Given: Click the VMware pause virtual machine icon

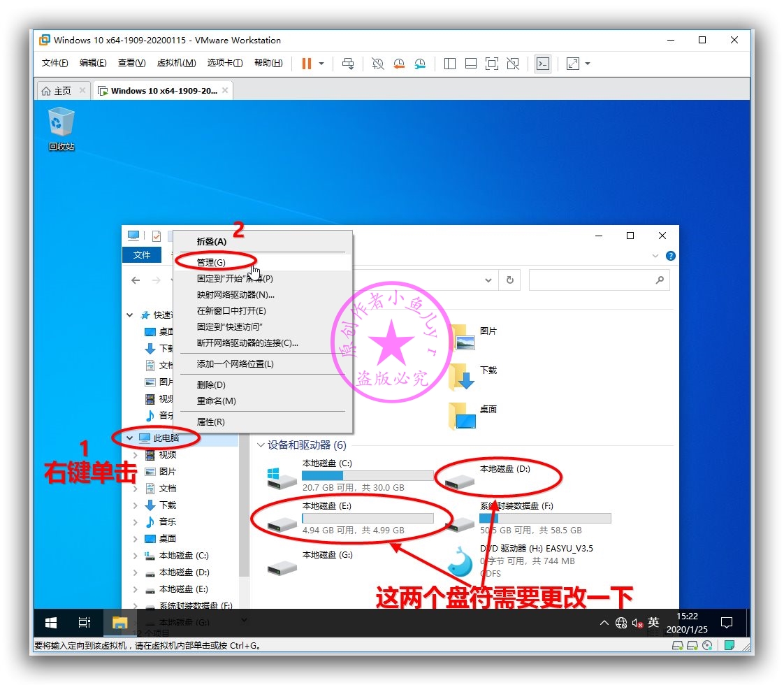Looking at the screenshot, I should click(307, 64).
